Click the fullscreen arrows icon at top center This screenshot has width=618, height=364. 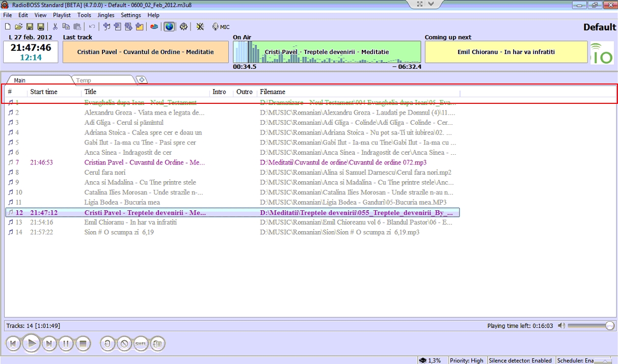tap(420, 4)
